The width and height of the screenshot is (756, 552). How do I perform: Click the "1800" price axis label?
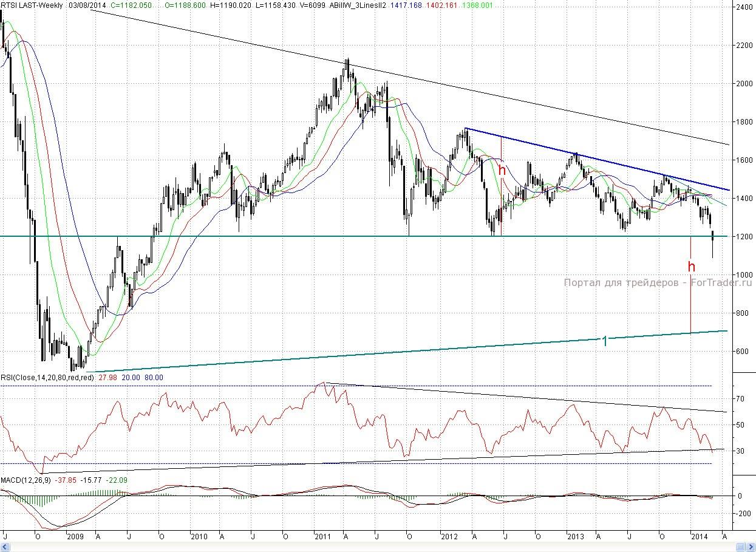point(743,122)
